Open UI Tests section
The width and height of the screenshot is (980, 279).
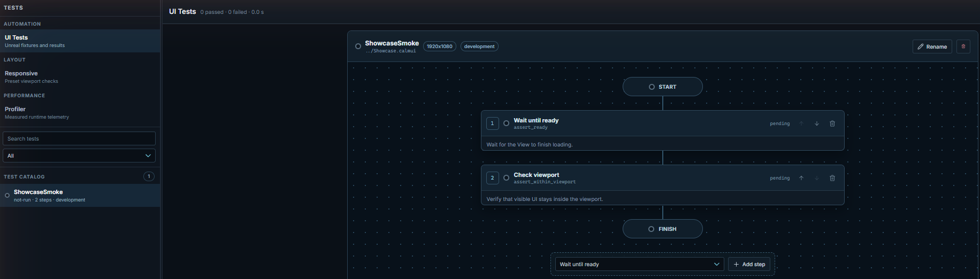(x=80, y=41)
